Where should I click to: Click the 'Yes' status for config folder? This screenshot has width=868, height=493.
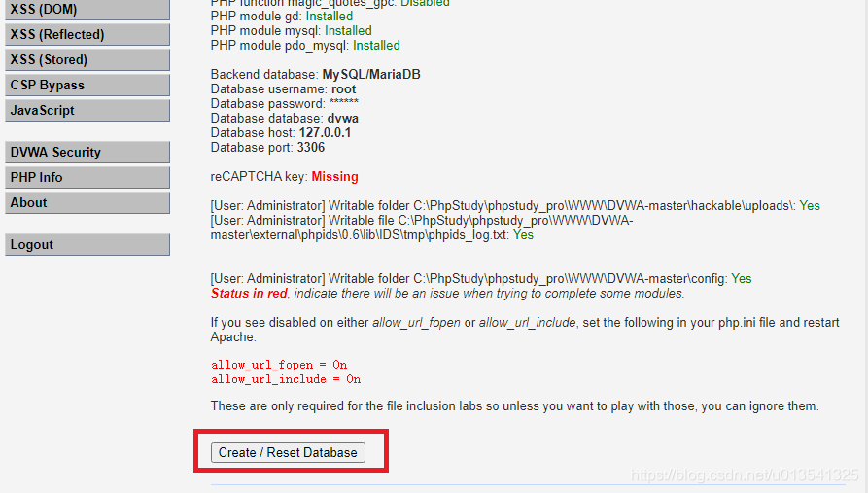[x=742, y=279]
